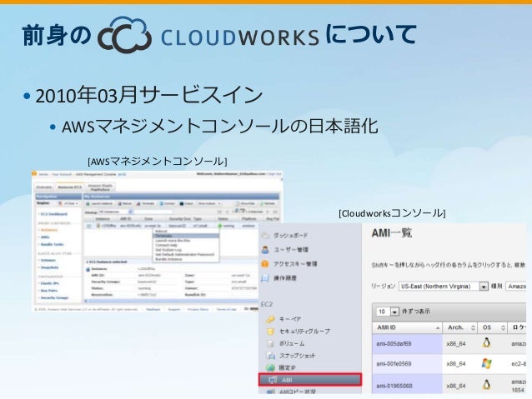Choose Get Default Administrator Password in context menu
This screenshot has width=532, height=399.
(x=186, y=254)
